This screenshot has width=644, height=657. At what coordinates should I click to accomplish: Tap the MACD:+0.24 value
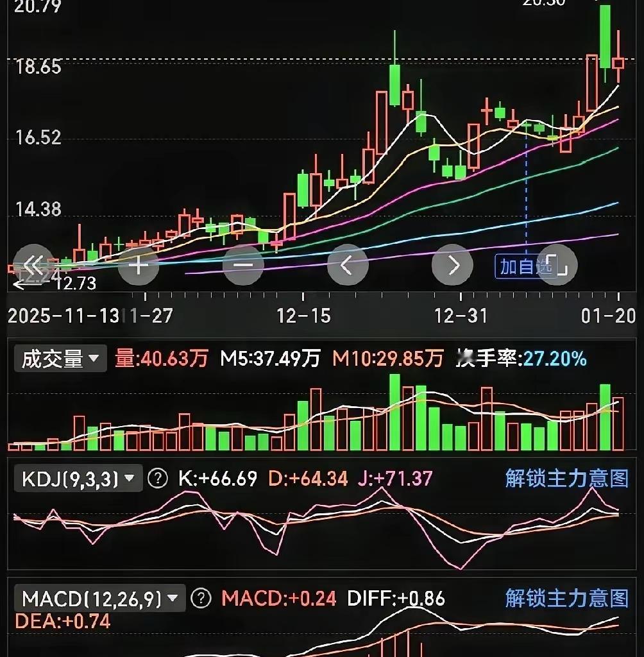coord(278,599)
